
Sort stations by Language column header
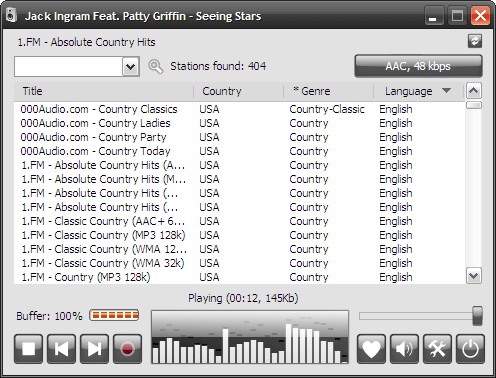point(419,91)
